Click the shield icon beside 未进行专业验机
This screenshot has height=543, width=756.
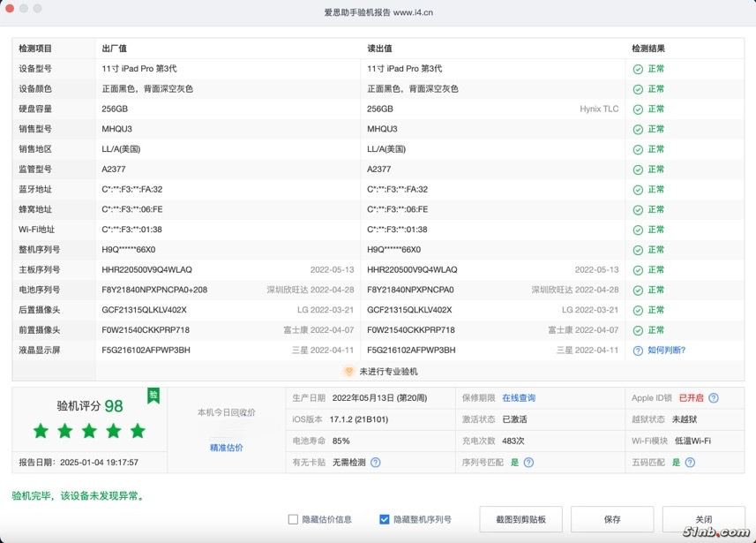tap(349, 372)
